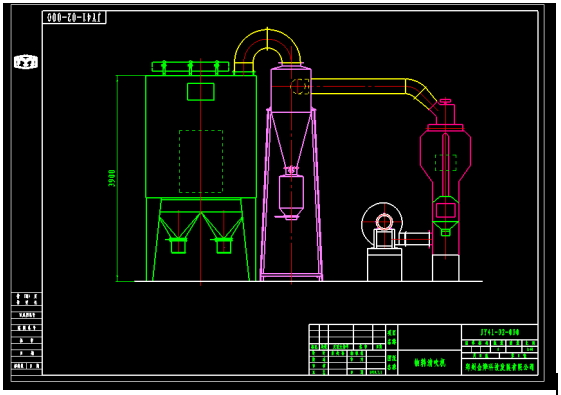This screenshot has height=395, width=561.
Task: Select the green part name text in the title block
Action: pyautogui.click(x=430, y=363)
